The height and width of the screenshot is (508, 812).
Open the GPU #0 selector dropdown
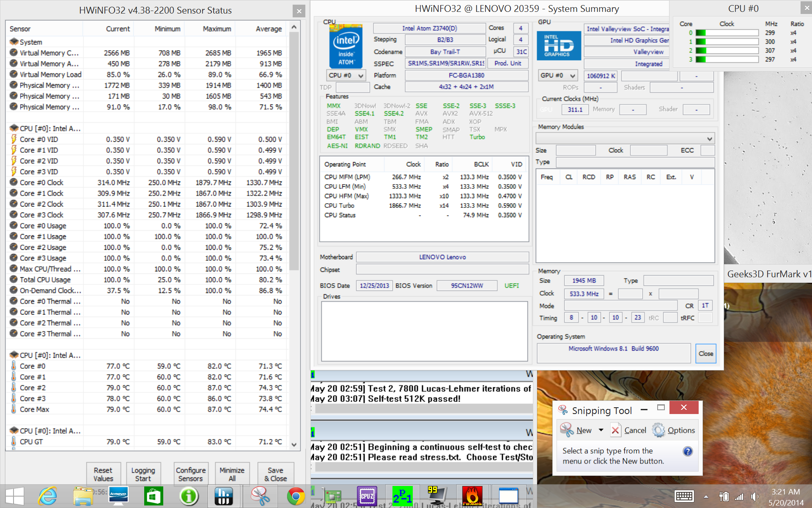coord(558,75)
